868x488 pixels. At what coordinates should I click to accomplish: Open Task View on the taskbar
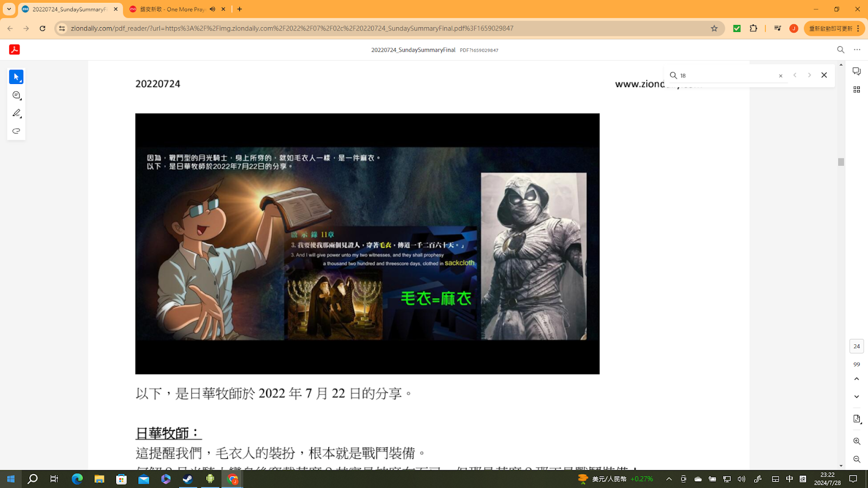point(54,479)
